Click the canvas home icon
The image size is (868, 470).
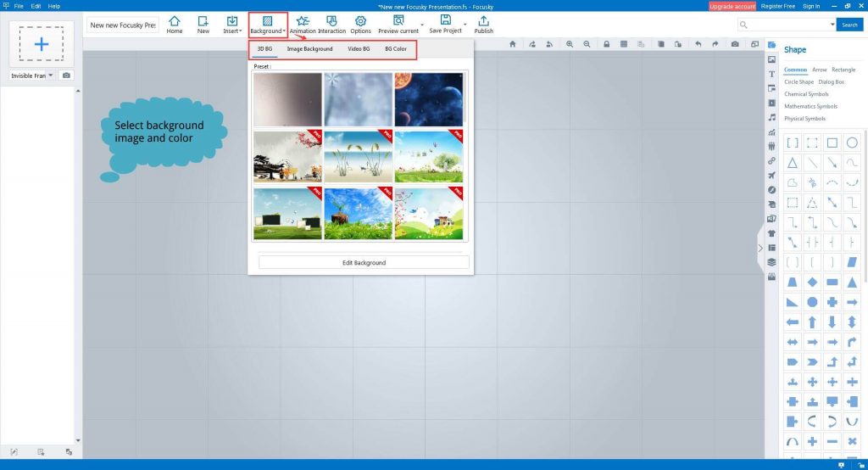coord(513,44)
